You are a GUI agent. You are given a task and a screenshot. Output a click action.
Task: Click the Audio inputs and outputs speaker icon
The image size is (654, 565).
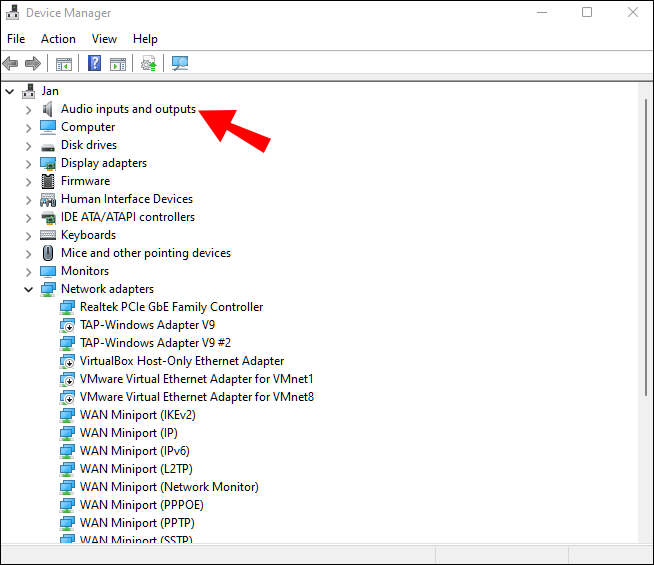coord(48,109)
